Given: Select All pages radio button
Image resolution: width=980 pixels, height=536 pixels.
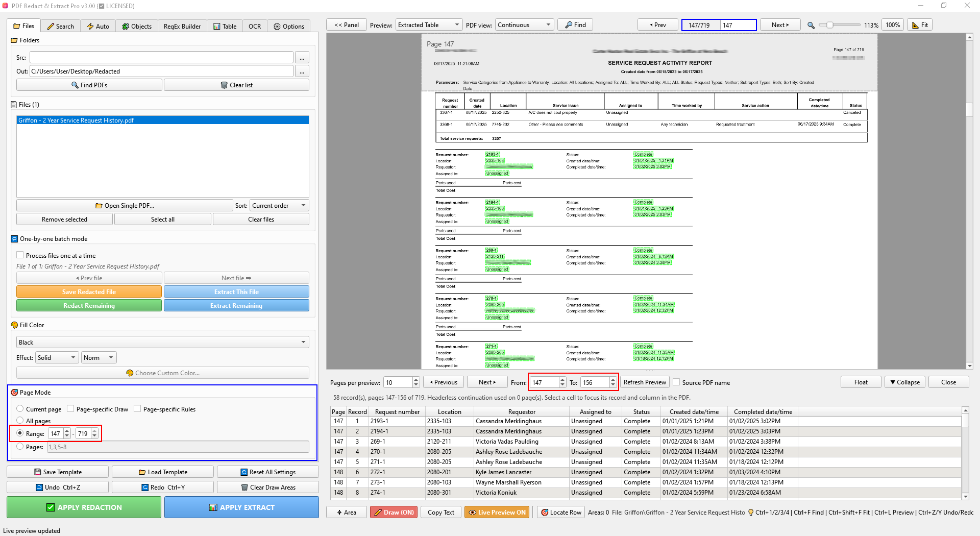Looking at the screenshot, I should [20, 421].
